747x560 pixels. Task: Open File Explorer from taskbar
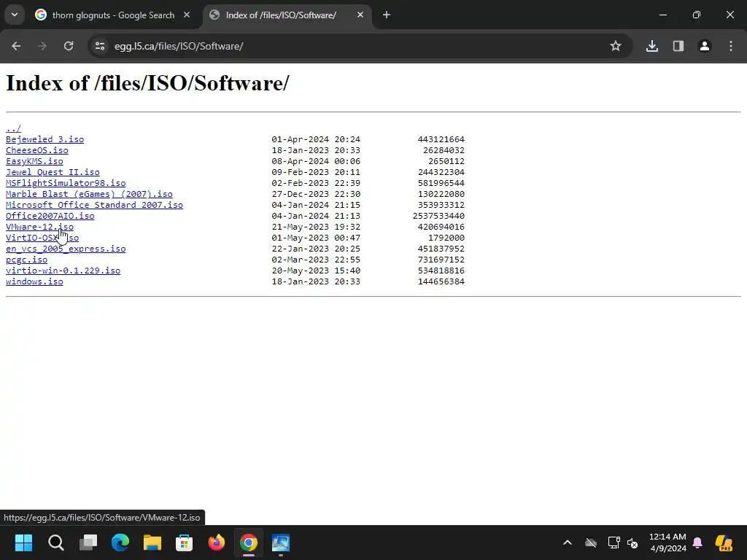(152, 542)
